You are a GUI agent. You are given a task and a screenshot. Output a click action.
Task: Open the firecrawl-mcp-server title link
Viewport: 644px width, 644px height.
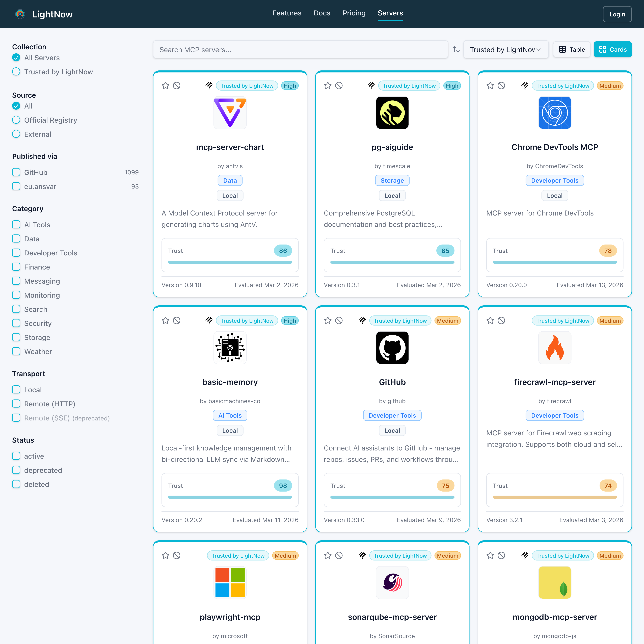[x=555, y=382]
